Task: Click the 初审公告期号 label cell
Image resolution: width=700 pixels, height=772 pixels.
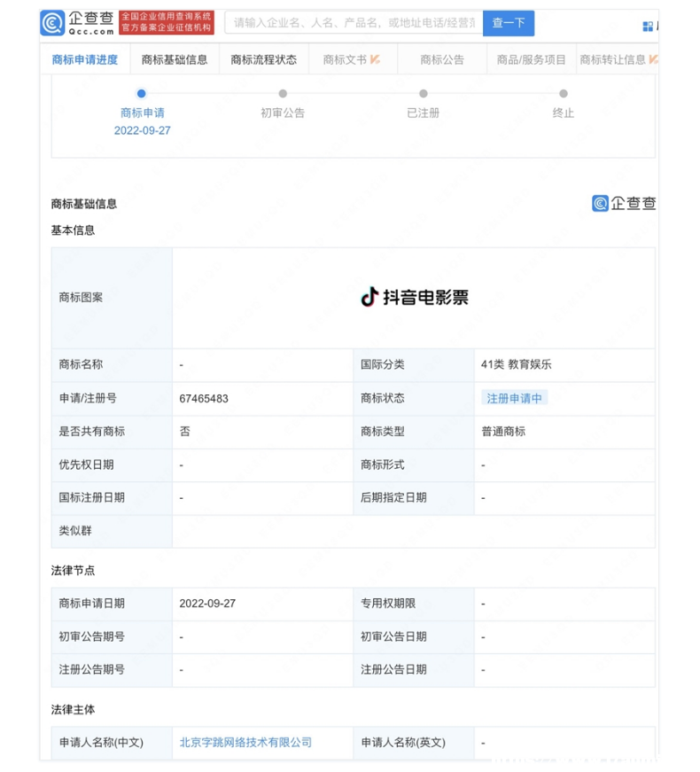Action: pyautogui.click(x=112, y=637)
